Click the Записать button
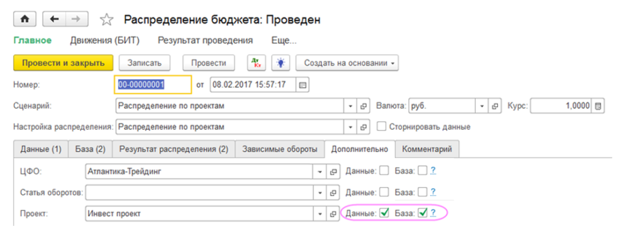The width and height of the screenshot is (644, 238). (145, 63)
